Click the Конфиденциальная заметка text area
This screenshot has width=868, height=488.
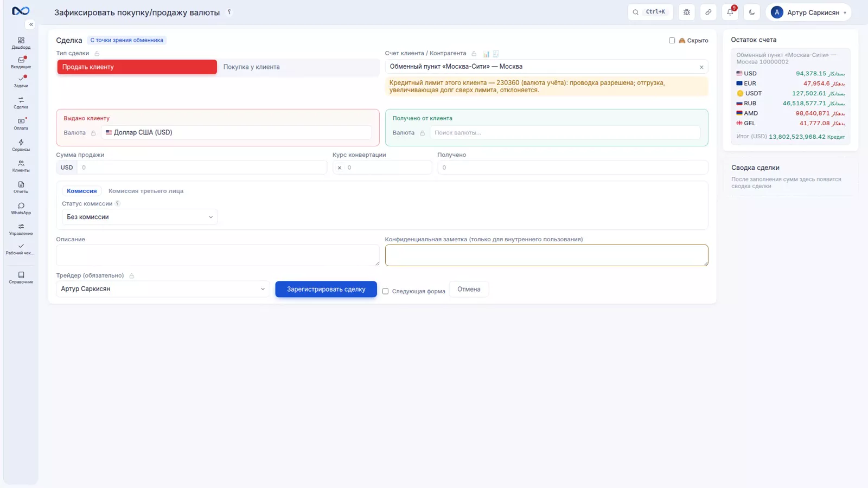coord(547,255)
